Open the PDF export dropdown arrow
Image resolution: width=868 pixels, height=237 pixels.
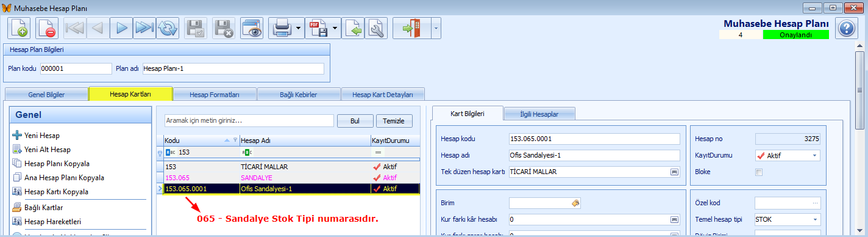pos(335,28)
